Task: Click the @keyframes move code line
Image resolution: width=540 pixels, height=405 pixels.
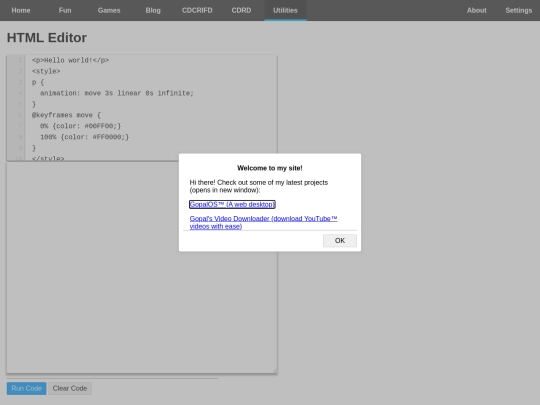Action: tap(66, 115)
